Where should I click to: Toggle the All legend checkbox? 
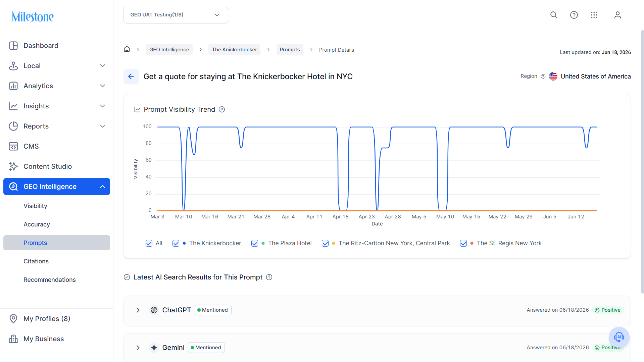tap(149, 243)
